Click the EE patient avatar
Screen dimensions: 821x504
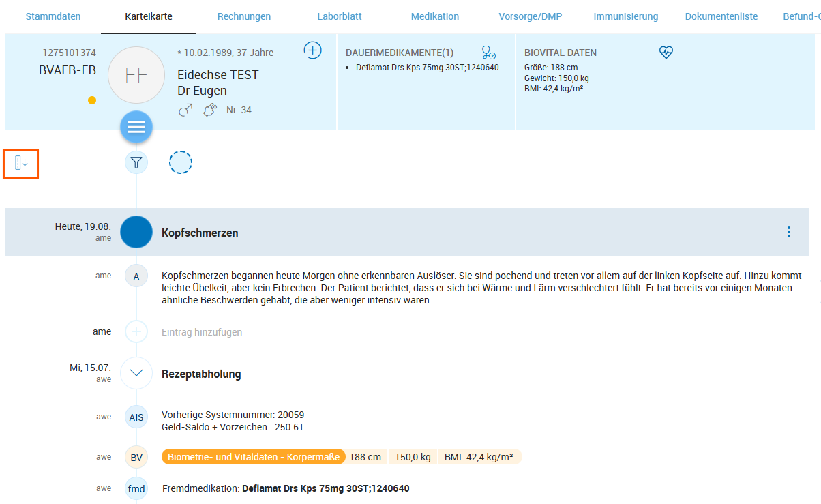(136, 75)
